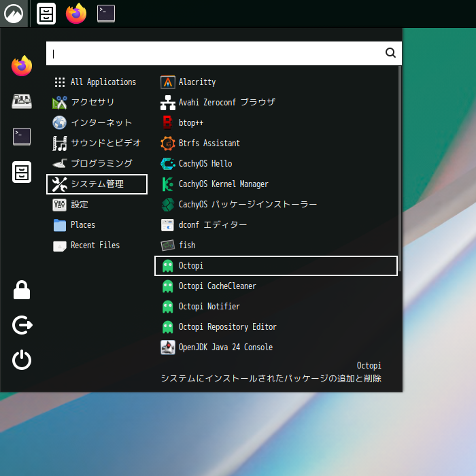Image resolution: width=476 pixels, height=476 pixels.
Task: Open the Recent Files category
Action: pyautogui.click(x=97, y=245)
